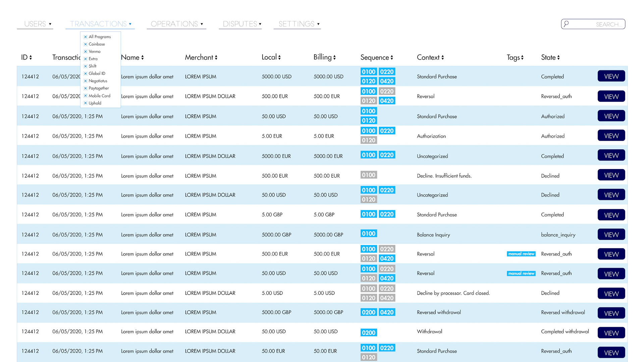
Task: Sort by State column arrows
Action: point(558,58)
